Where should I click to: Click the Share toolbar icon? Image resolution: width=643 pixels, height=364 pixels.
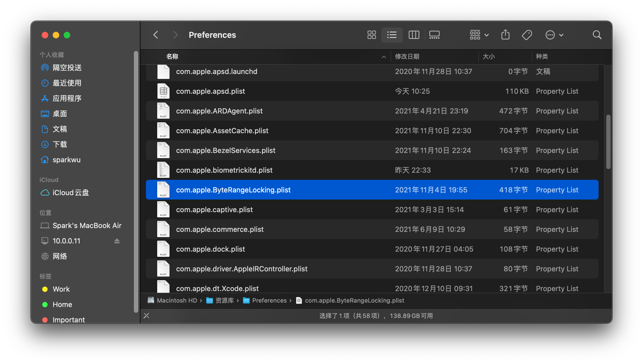(505, 35)
